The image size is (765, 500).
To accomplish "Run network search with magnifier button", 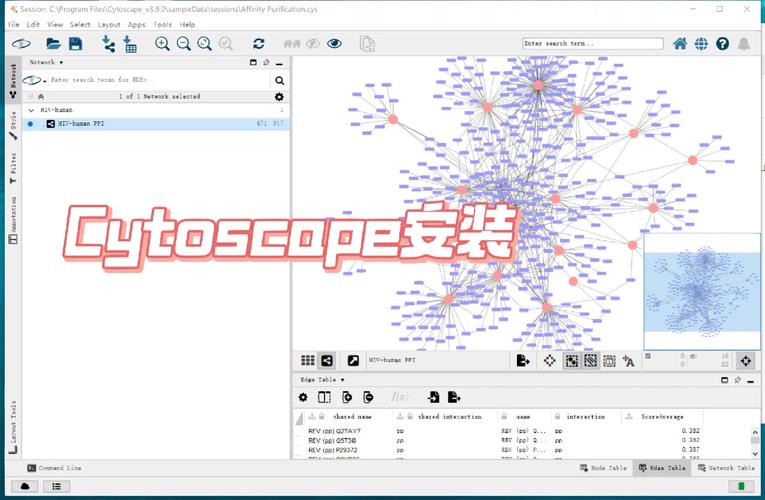I will (x=280, y=80).
